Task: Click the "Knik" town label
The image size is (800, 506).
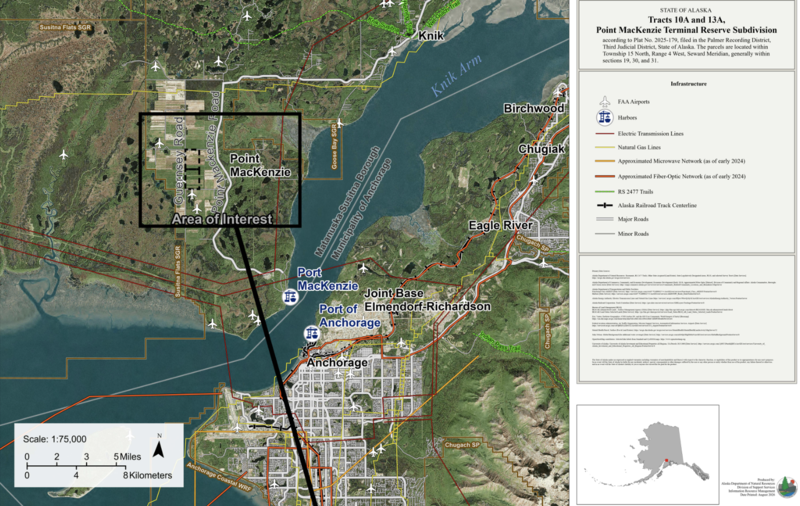Action: (x=431, y=36)
